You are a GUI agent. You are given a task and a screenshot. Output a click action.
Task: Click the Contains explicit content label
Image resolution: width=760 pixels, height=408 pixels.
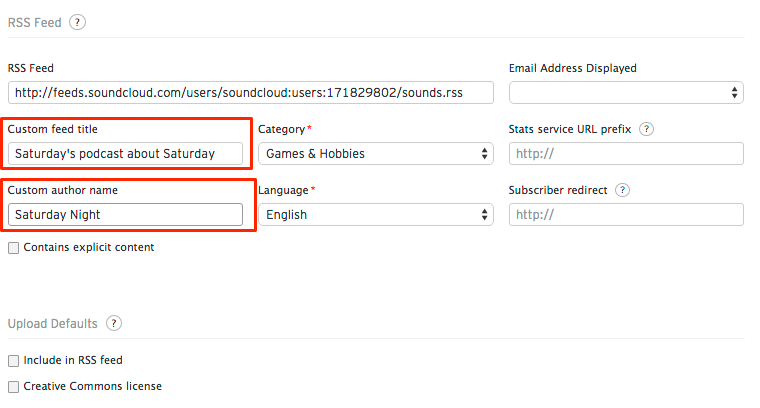click(89, 247)
